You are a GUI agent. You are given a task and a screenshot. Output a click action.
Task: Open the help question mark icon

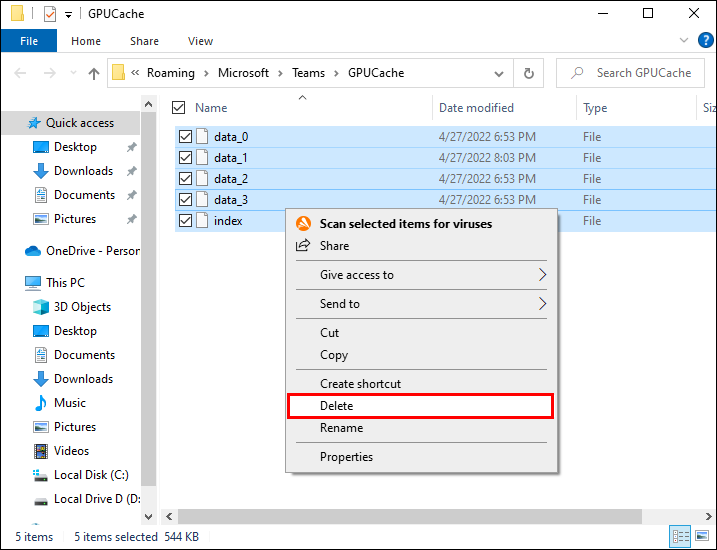point(704,41)
